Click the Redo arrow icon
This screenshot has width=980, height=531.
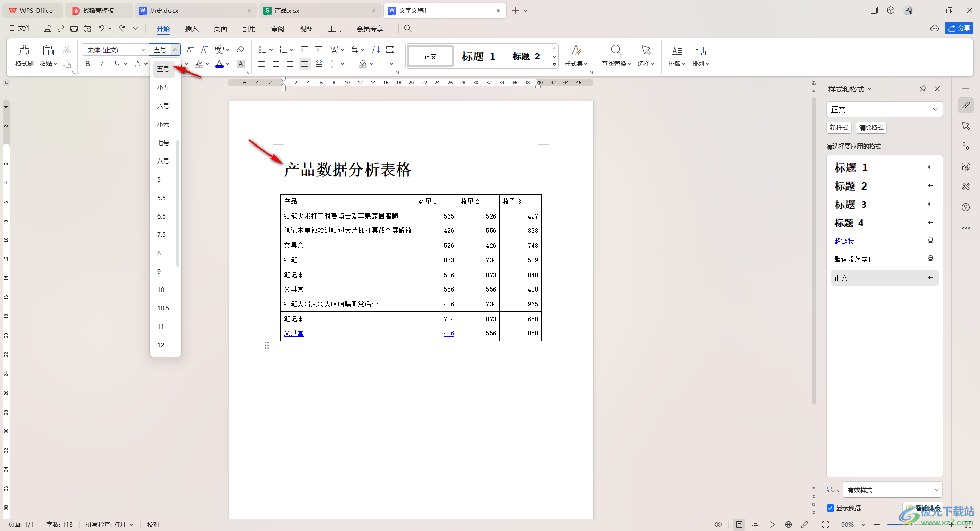[122, 28]
